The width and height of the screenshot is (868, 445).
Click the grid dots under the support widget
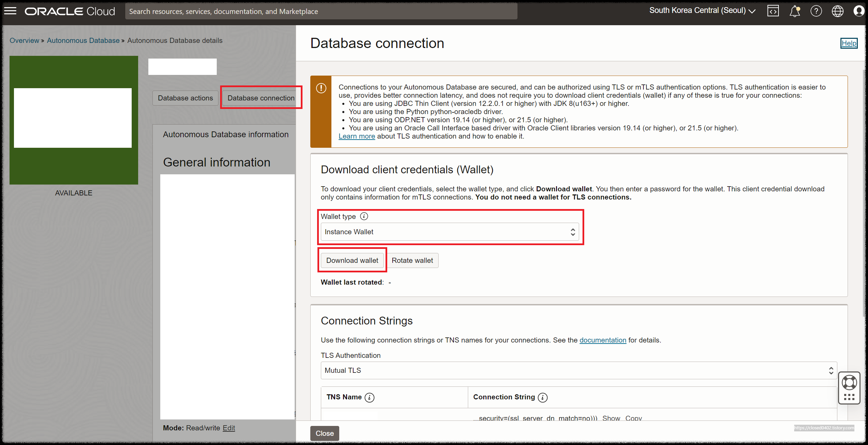click(x=849, y=397)
